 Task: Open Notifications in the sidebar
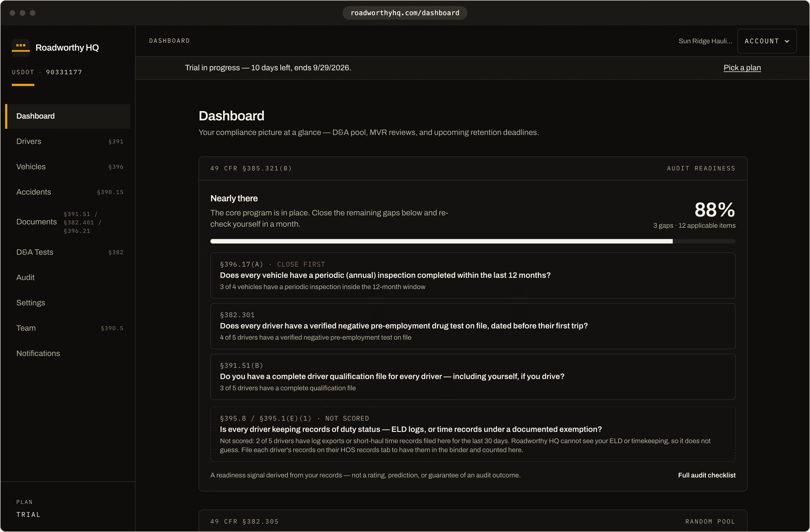click(68, 353)
